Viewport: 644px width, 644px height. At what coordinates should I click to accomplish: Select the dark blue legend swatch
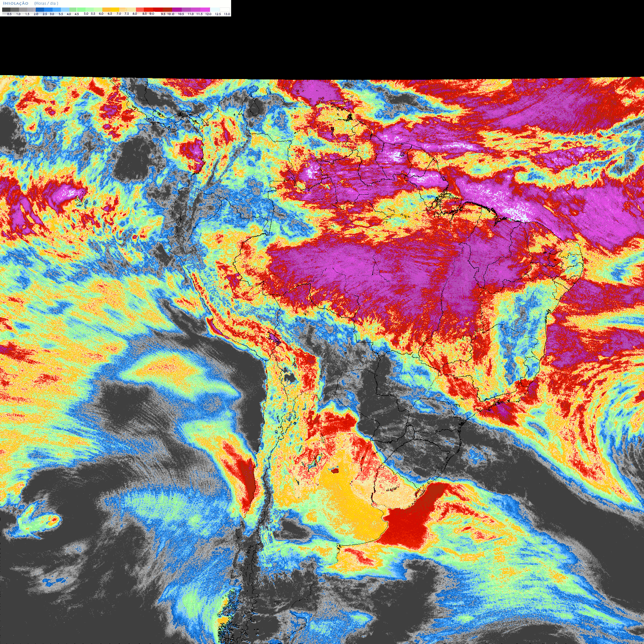40,10
